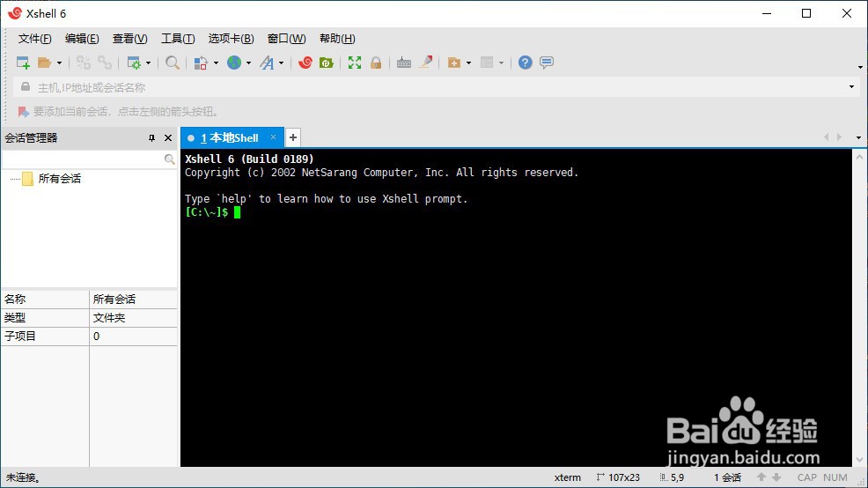Image resolution: width=868 pixels, height=488 pixels.
Task: Expand the address bar history dropdown
Action: [x=851, y=87]
